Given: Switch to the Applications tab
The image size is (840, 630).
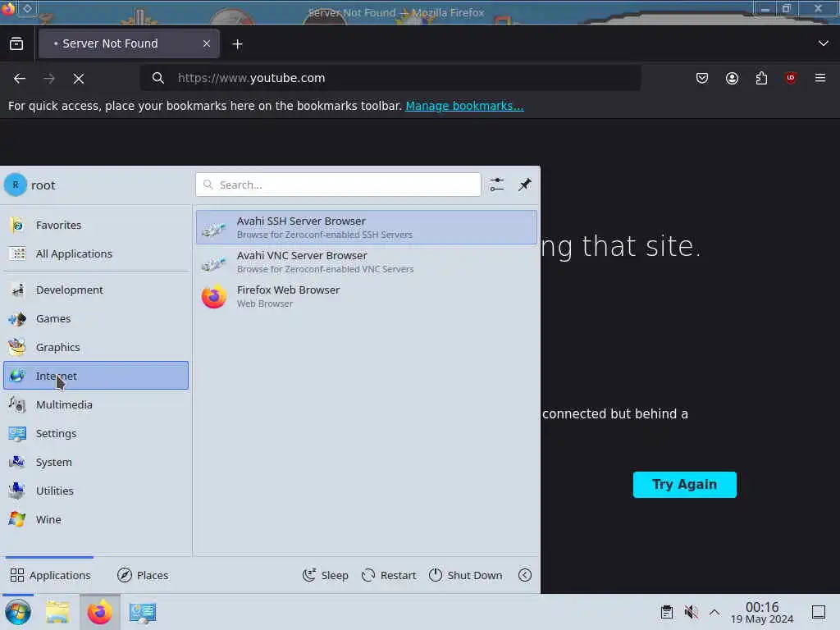Looking at the screenshot, I should point(50,575).
